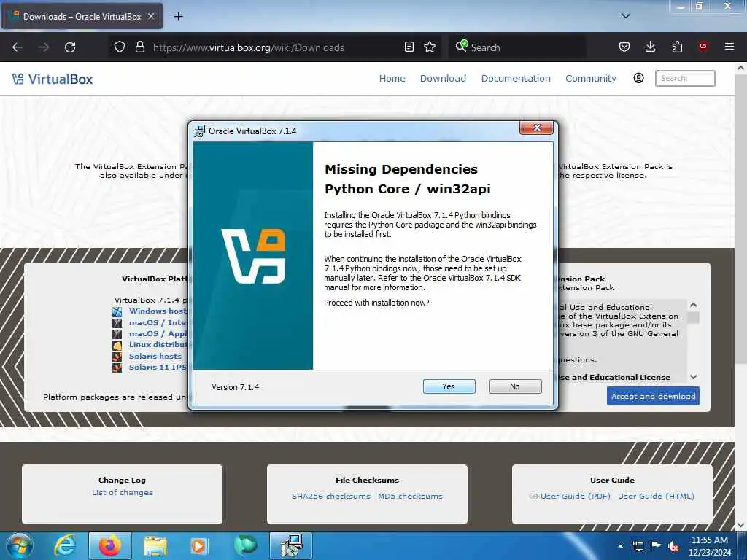The width and height of the screenshot is (747, 560).
Task: Open the Community menu item
Action: (x=591, y=79)
